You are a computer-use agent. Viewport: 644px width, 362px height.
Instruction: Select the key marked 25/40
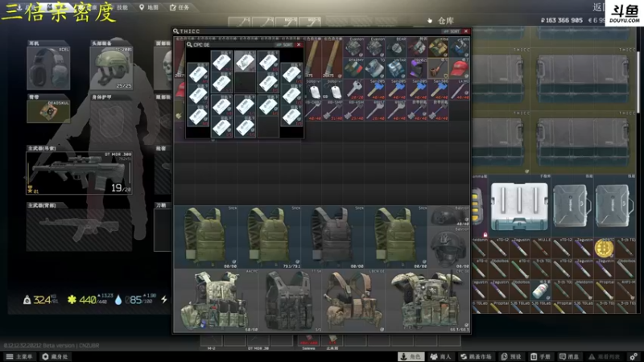point(353,110)
